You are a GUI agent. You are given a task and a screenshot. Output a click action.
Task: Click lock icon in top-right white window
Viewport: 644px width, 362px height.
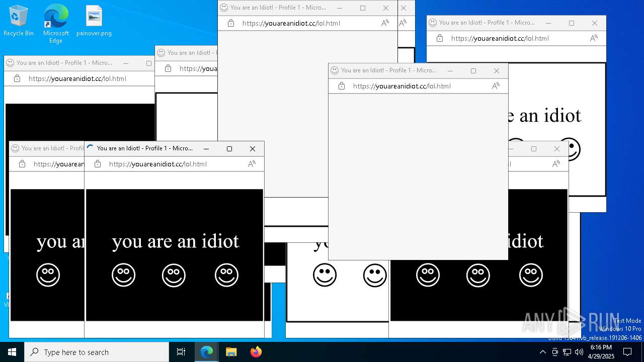[439, 38]
